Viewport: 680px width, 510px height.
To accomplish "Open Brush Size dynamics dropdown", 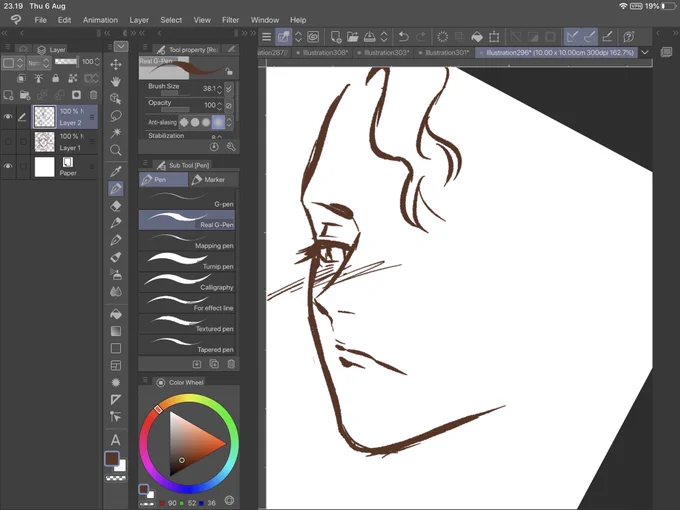I will (229, 89).
